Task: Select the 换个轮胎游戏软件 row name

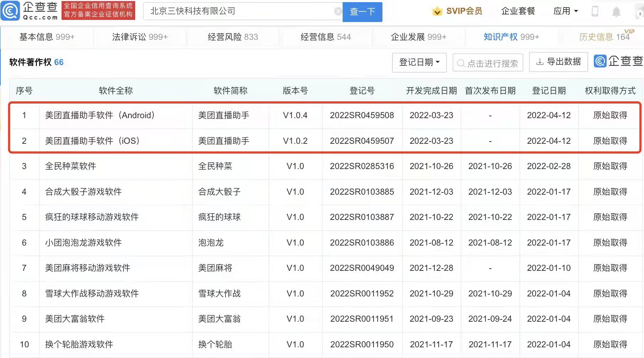Action: (x=79, y=344)
